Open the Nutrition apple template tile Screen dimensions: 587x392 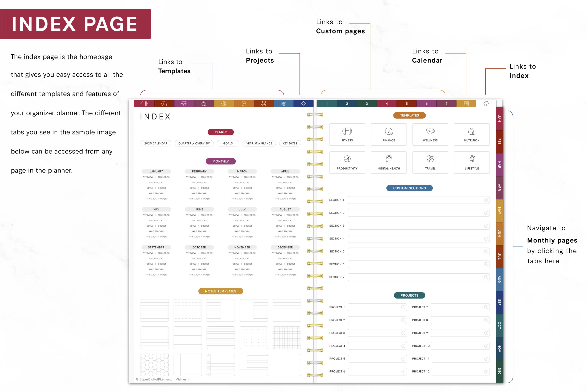(472, 134)
